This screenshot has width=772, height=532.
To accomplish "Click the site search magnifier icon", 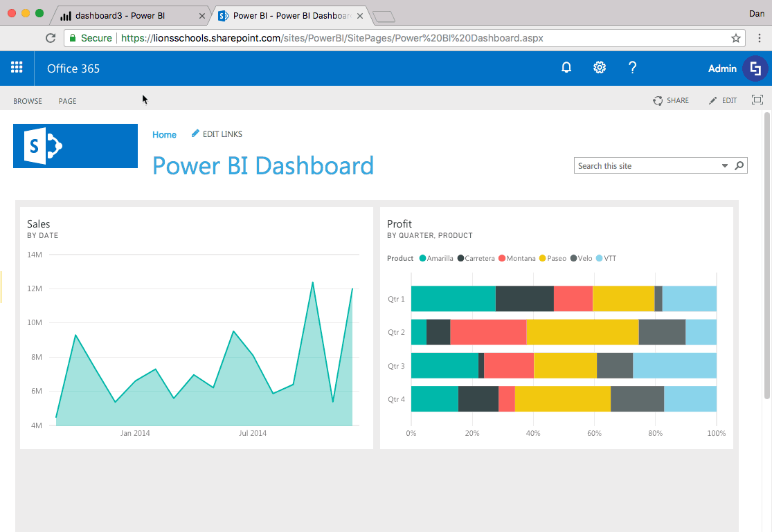I will pos(739,165).
